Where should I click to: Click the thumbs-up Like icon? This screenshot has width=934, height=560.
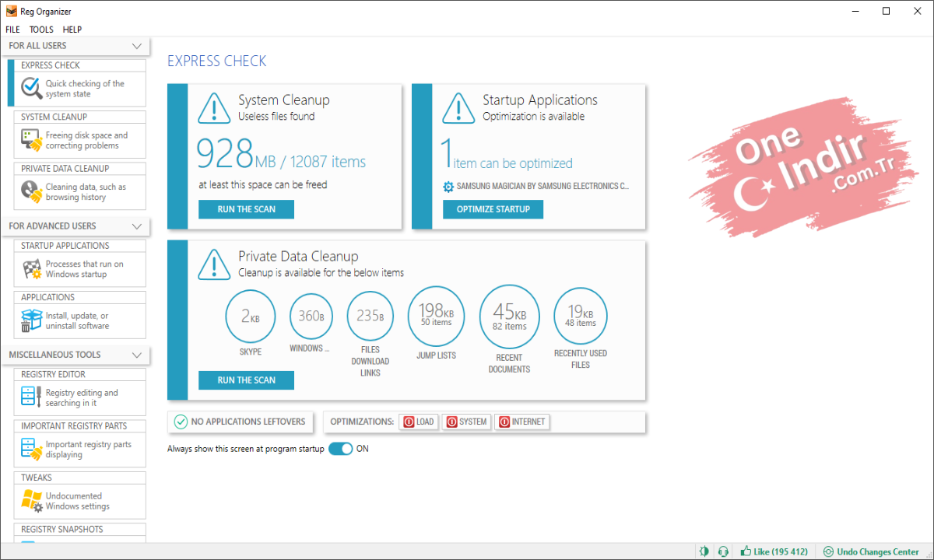click(x=746, y=551)
